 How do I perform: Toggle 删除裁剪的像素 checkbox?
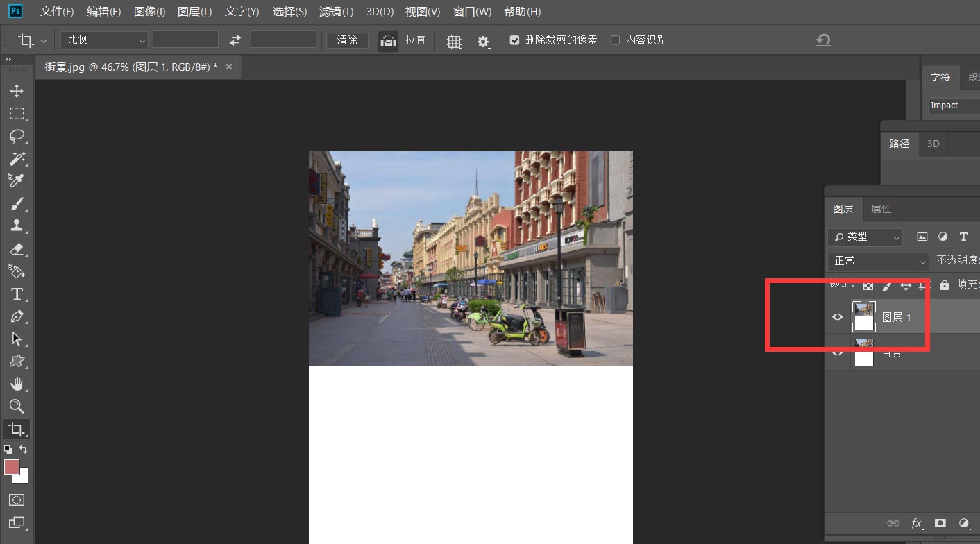pyautogui.click(x=514, y=40)
